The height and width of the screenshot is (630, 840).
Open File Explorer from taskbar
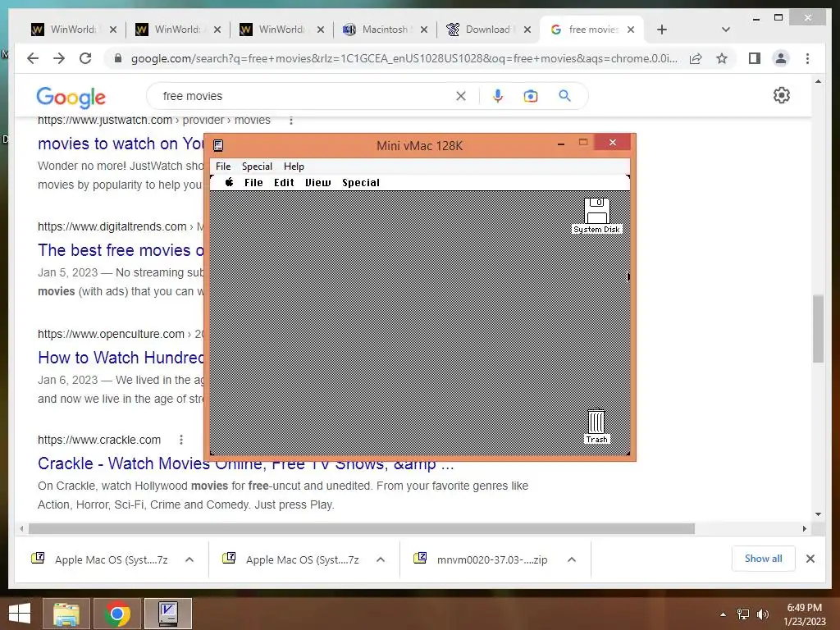click(x=66, y=614)
